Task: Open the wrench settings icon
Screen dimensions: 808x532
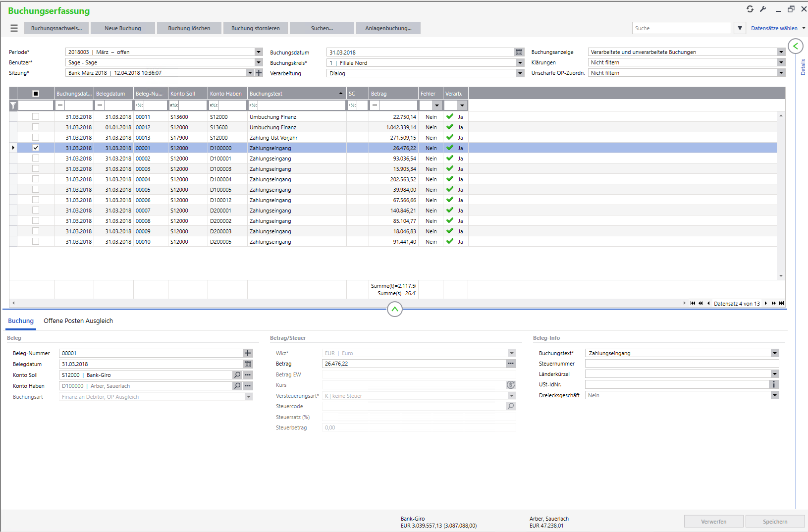Action: pos(763,9)
